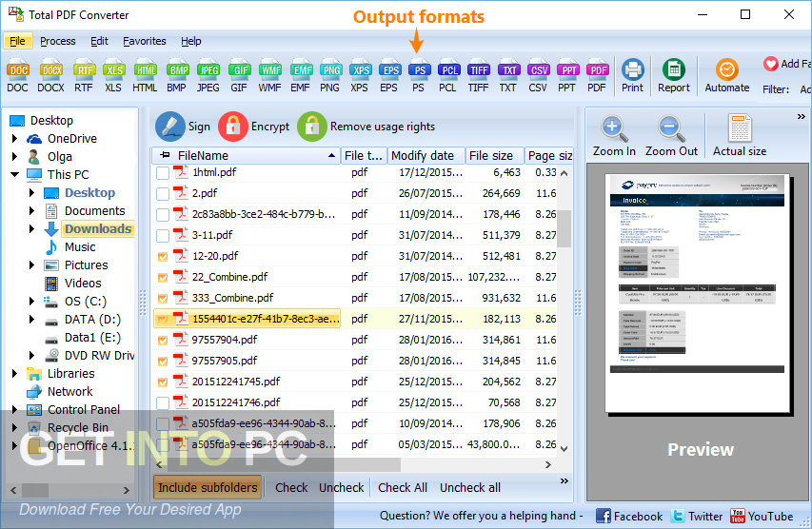
Task: Uncheck 201512241745.pdf checkbox
Action: 163,382
